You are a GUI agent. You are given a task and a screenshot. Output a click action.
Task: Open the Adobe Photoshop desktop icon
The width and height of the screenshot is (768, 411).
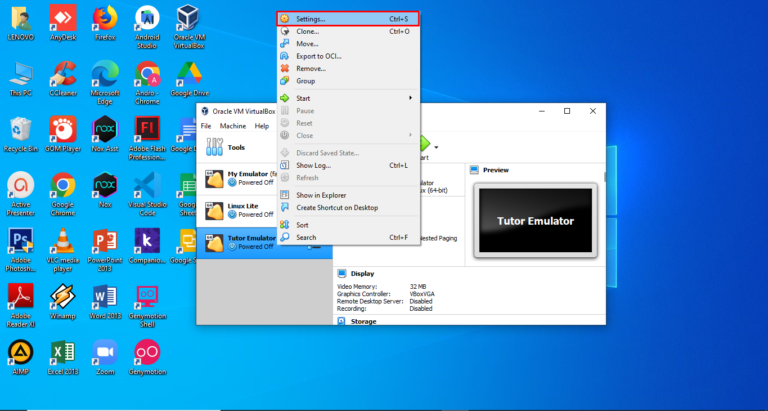coord(21,250)
